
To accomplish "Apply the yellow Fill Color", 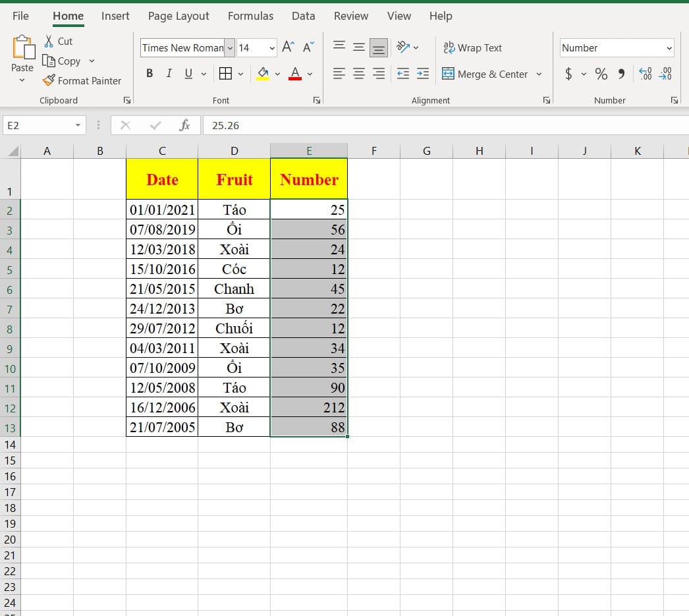I will click(263, 73).
